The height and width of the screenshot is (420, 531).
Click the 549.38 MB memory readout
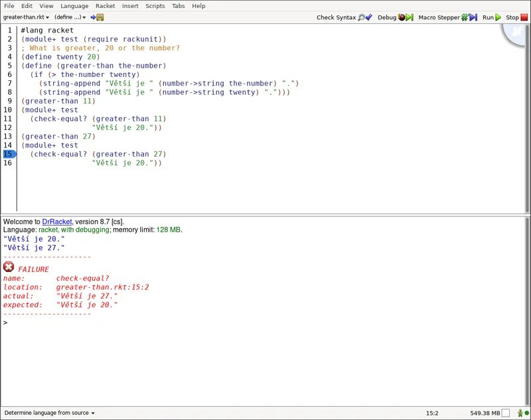click(x=485, y=413)
